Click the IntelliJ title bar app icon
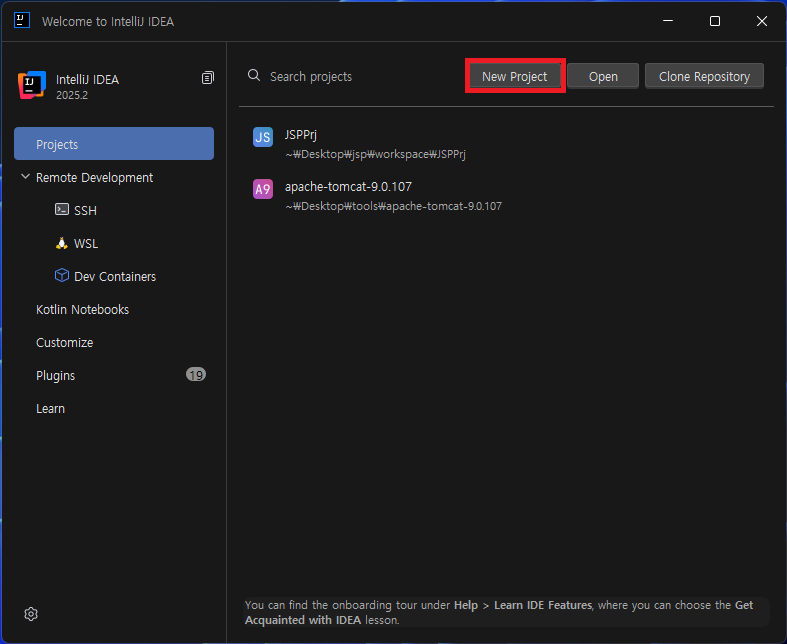 [x=22, y=21]
